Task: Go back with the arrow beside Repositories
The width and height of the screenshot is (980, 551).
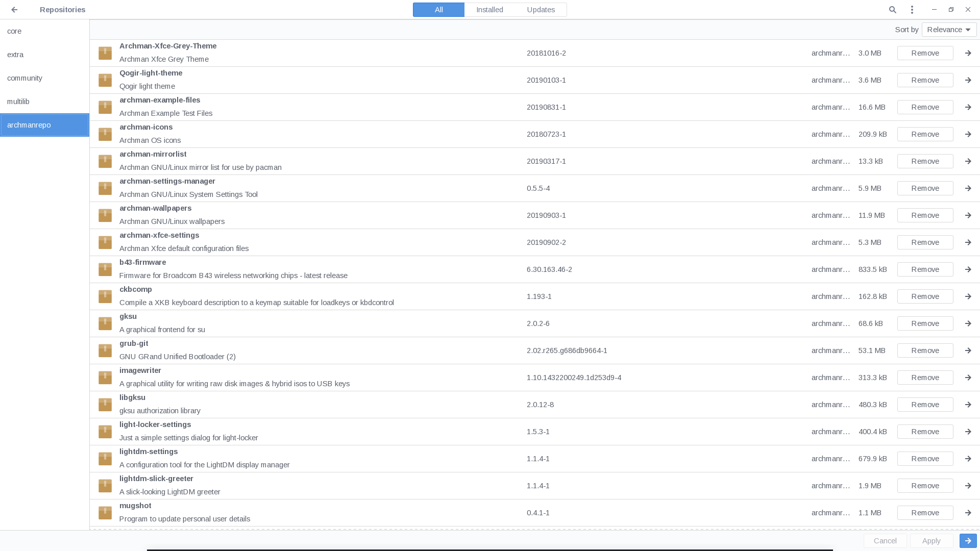Action: coord(14,10)
